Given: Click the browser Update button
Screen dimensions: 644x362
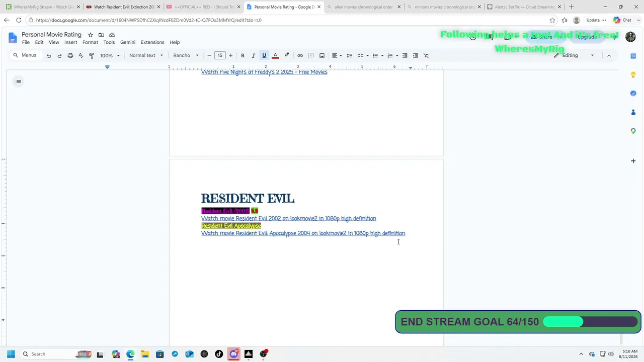Looking at the screenshot, I should coord(596,20).
